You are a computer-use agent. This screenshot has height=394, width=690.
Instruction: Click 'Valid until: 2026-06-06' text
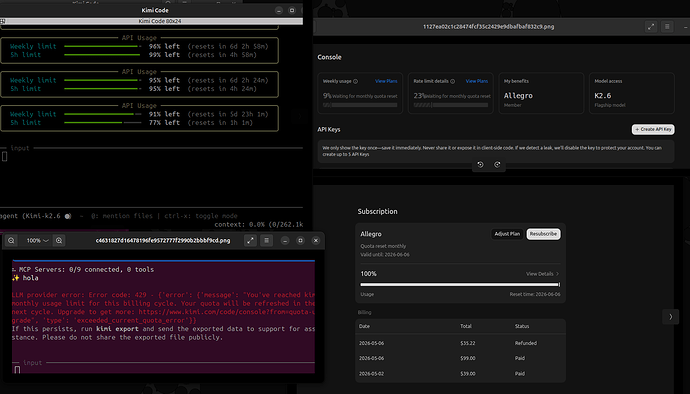coord(385,254)
